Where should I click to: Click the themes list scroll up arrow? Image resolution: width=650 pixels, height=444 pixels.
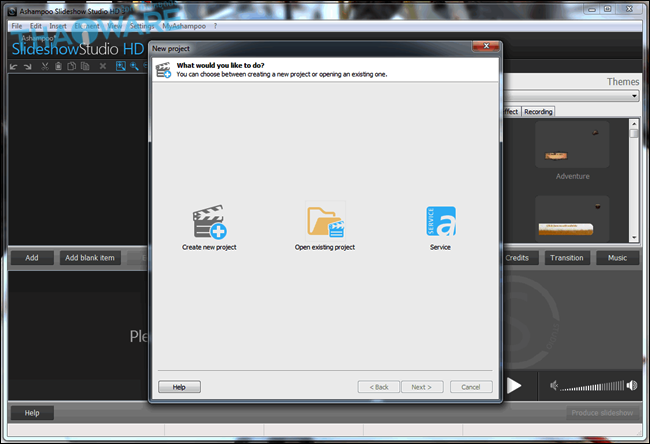(634, 124)
